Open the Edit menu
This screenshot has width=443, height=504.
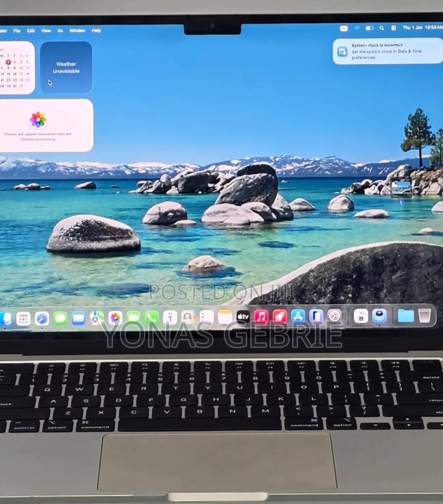pyautogui.click(x=31, y=31)
